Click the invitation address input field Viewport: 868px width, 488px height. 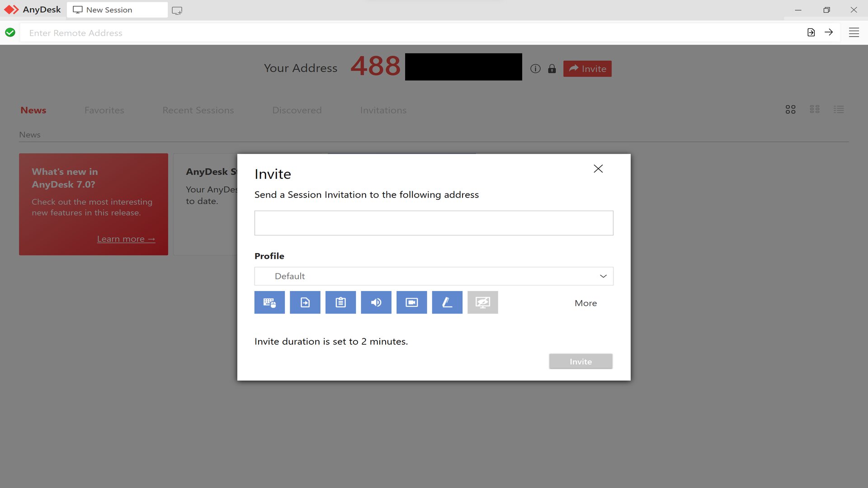point(434,223)
